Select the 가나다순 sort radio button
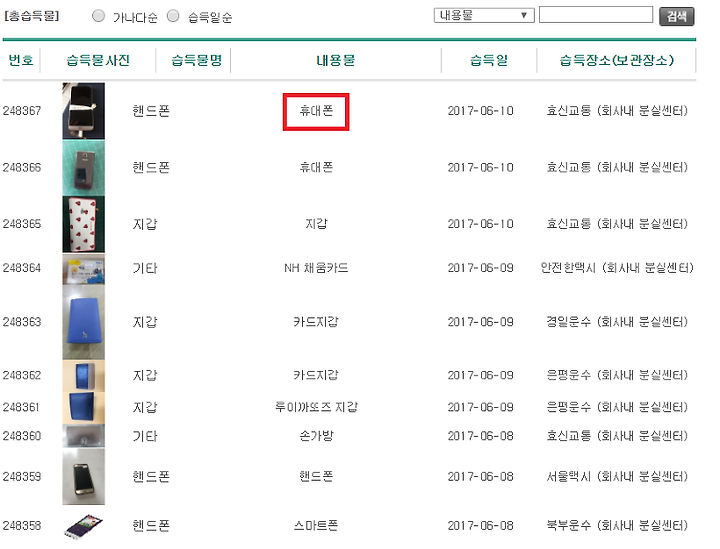This screenshot has width=720, height=549. coord(98,16)
